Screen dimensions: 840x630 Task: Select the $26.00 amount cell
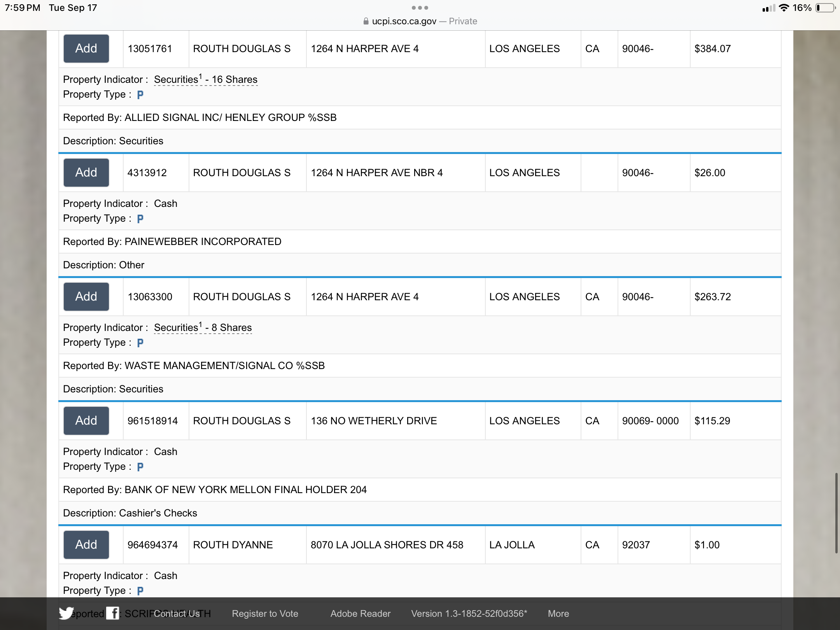pyautogui.click(x=735, y=173)
